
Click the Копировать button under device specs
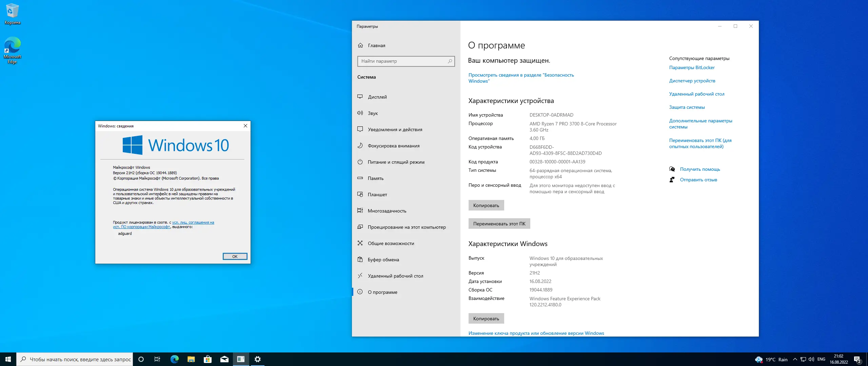(486, 205)
